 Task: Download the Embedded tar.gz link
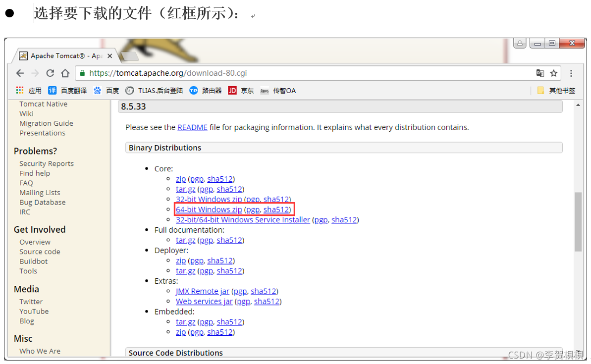click(185, 322)
